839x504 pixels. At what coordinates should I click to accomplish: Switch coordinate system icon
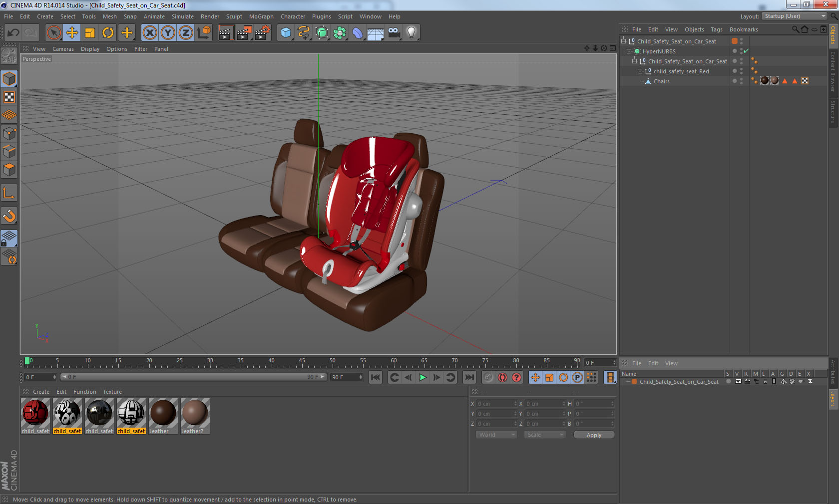[204, 33]
